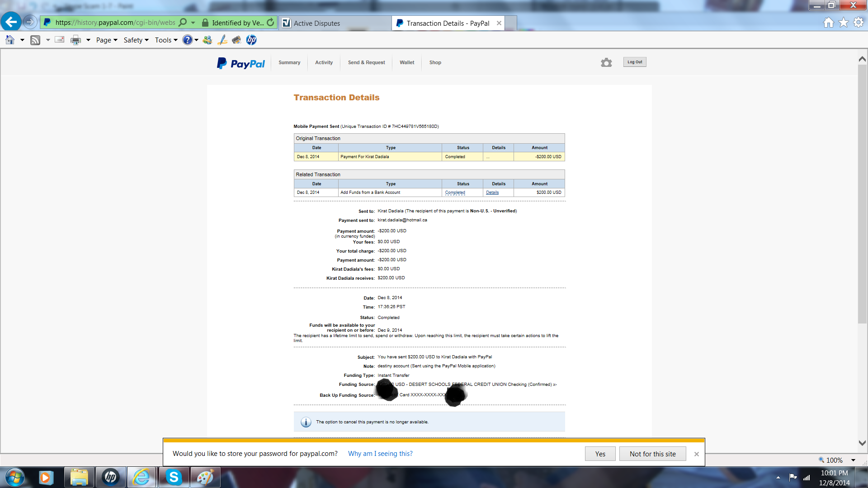Expand the feeds dropdown arrow

[48, 40]
